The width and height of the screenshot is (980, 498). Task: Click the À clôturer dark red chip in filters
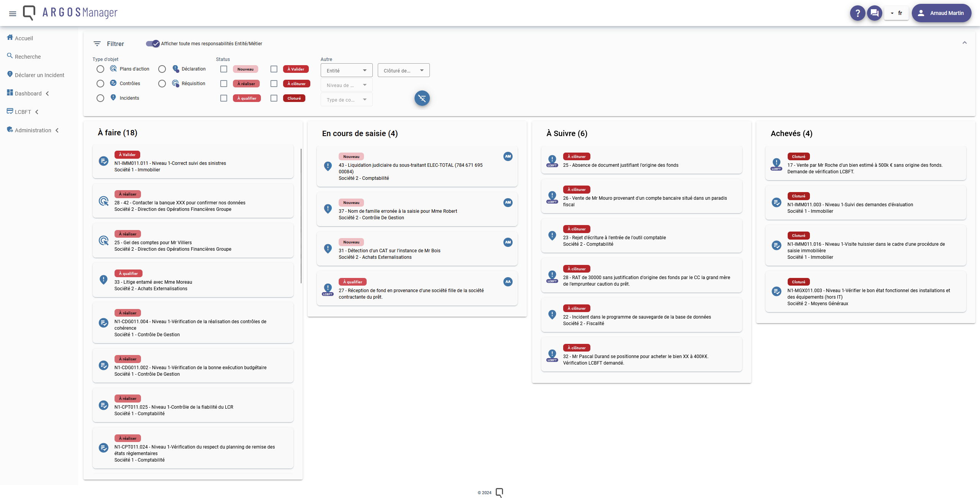[x=297, y=84]
